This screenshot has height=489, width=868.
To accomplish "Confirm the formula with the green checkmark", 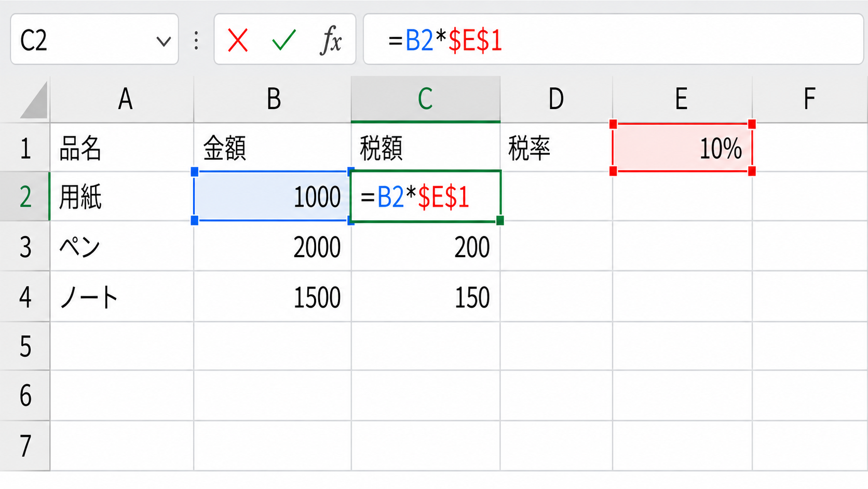I will click(x=284, y=40).
